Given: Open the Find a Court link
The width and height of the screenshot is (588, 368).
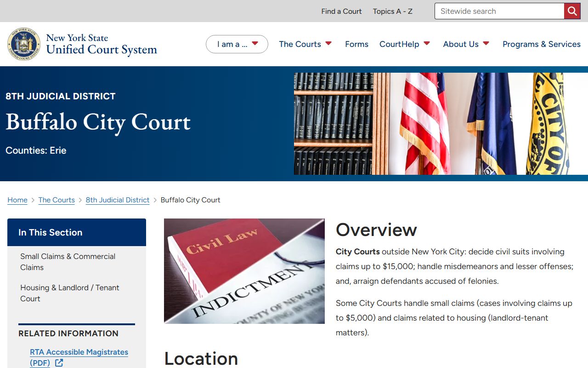Looking at the screenshot, I should [x=341, y=11].
